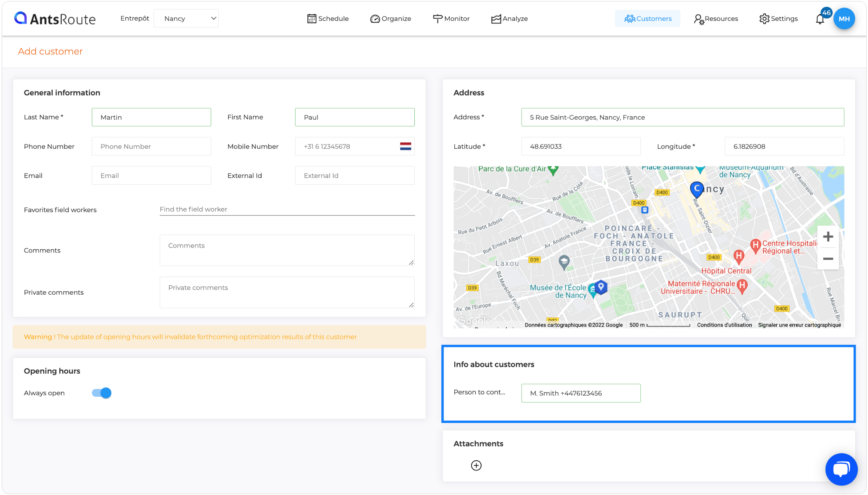The width and height of the screenshot is (868, 495).
Task: Click the train station icon on map
Action: tap(645, 210)
